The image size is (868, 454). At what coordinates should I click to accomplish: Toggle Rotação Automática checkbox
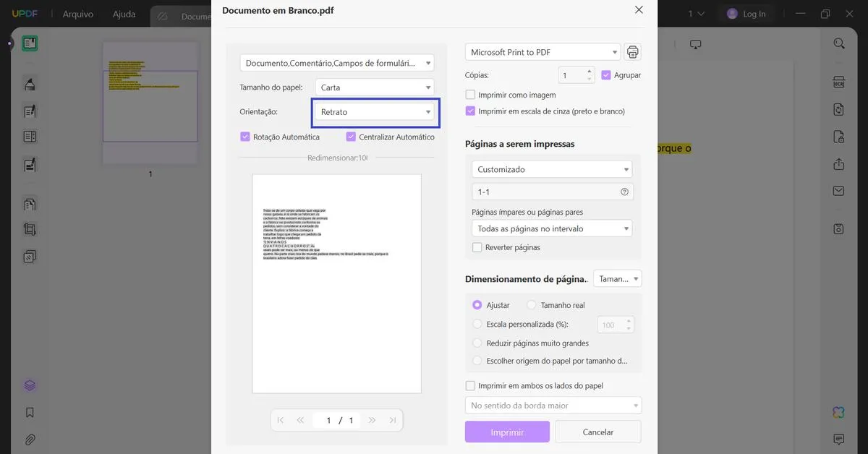(245, 137)
